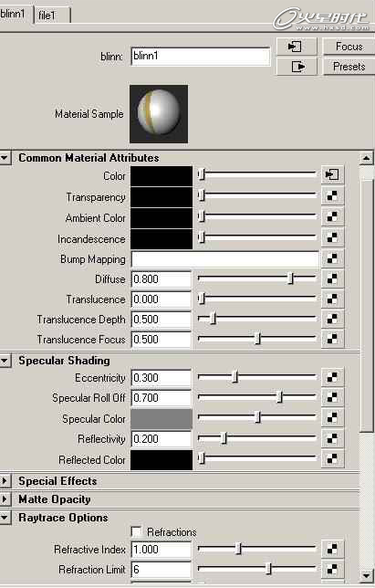Screen dimensions: 375x588
Task: Click the checker map button for Refraction Limit
Action: click(x=332, y=569)
